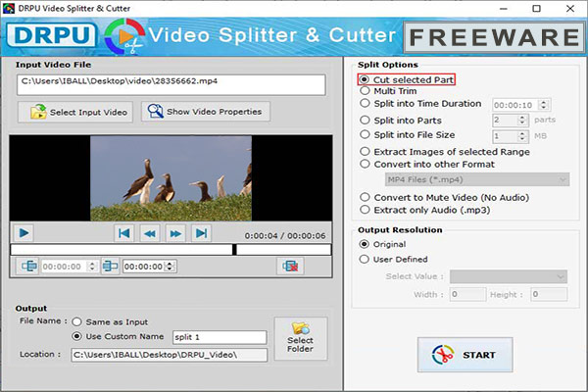This screenshot has height=392, width=588.
Task: Click the video seek bar
Action: (171, 250)
